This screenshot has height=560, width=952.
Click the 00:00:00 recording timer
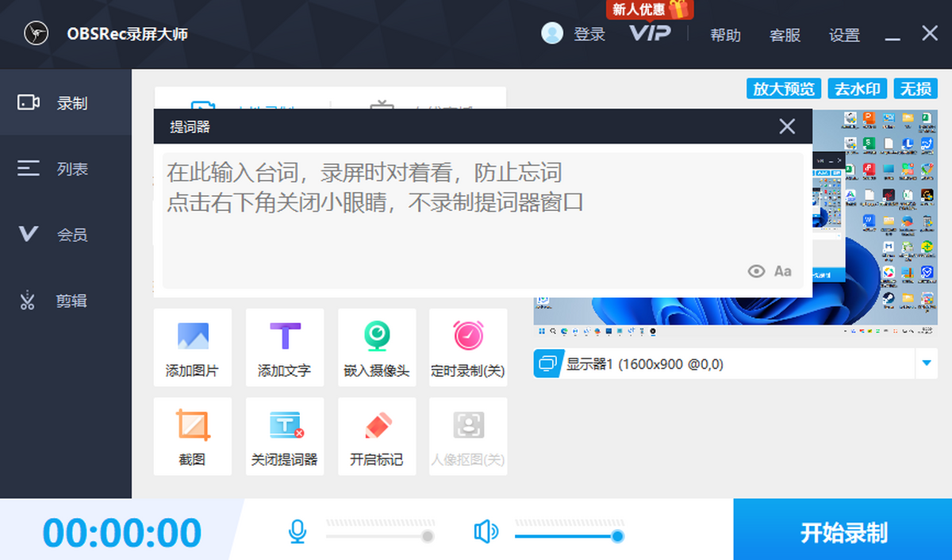[122, 533]
